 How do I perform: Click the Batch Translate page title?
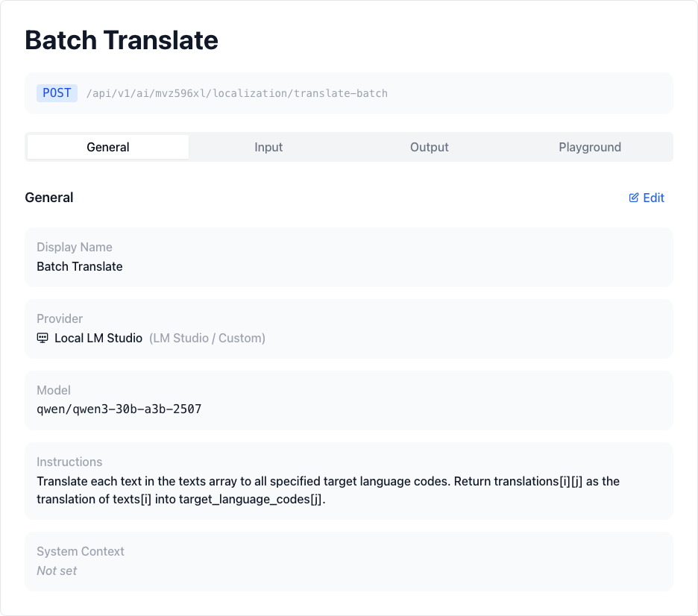point(121,40)
